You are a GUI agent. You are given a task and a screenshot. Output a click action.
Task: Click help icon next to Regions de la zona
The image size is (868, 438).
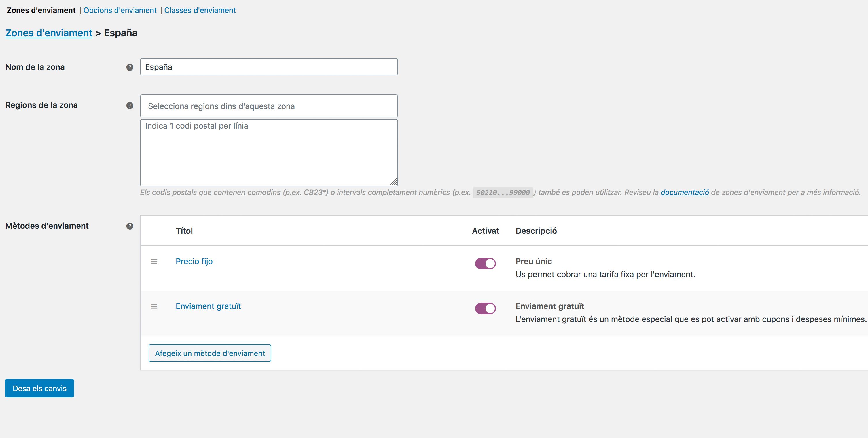coord(130,106)
